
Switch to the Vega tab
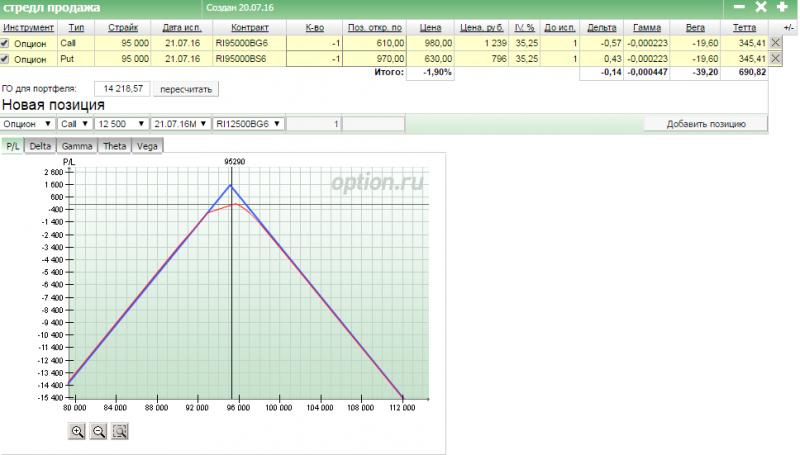click(x=147, y=146)
